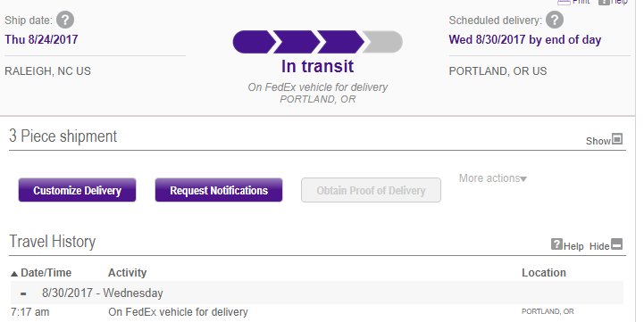The width and height of the screenshot is (644, 322).
Task: Hide the Travel History section
Action: [x=599, y=246]
